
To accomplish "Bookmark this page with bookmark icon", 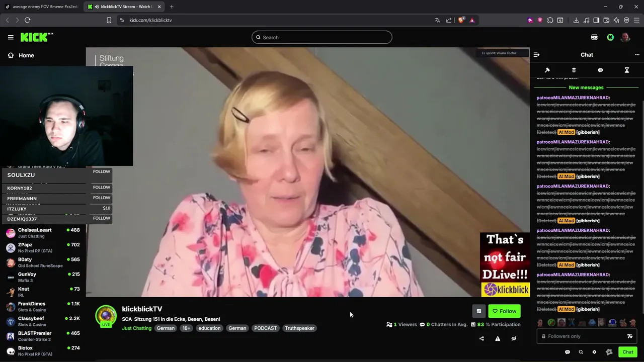I will (109, 20).
